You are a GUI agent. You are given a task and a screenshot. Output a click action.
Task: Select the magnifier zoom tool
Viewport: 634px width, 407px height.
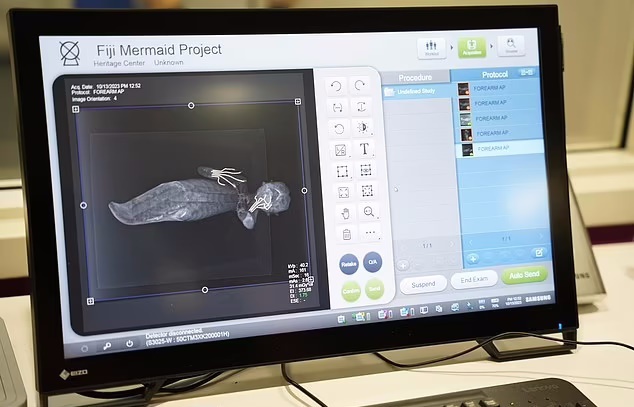point(369,212)
